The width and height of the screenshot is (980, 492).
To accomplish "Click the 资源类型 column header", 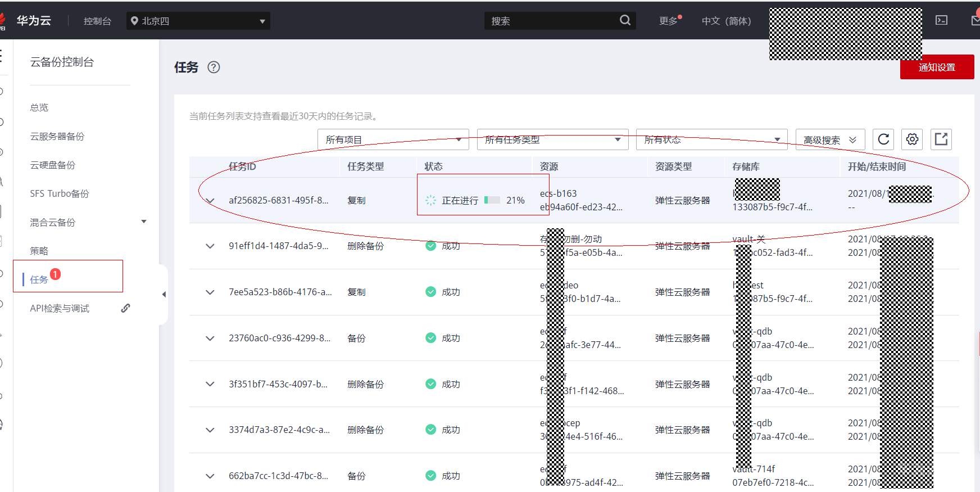I will (673, 166).
